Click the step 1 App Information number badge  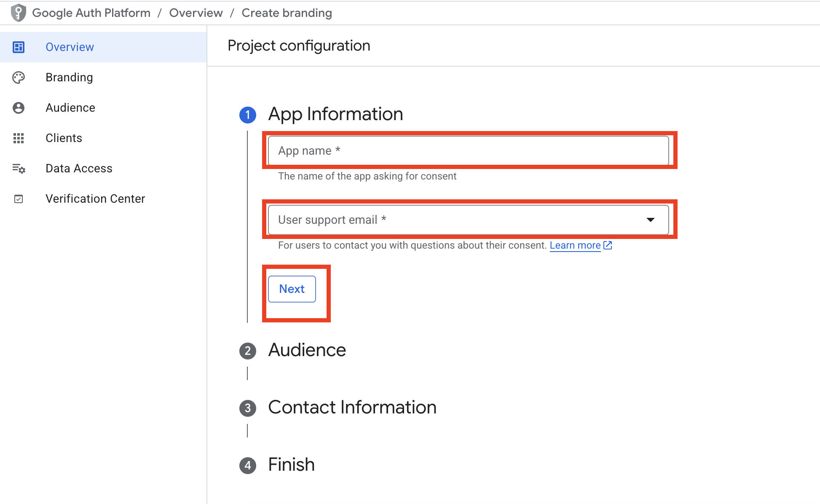tap(248, 115)
